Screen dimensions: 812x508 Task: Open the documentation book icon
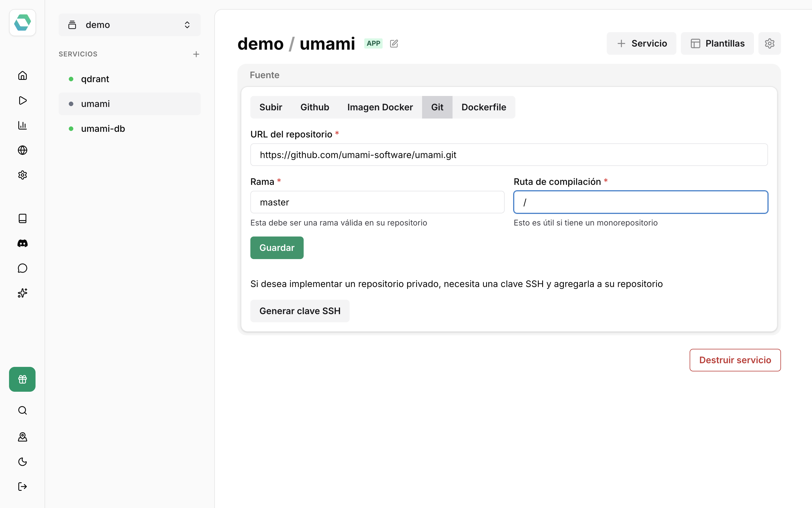[x=23, y=219]
